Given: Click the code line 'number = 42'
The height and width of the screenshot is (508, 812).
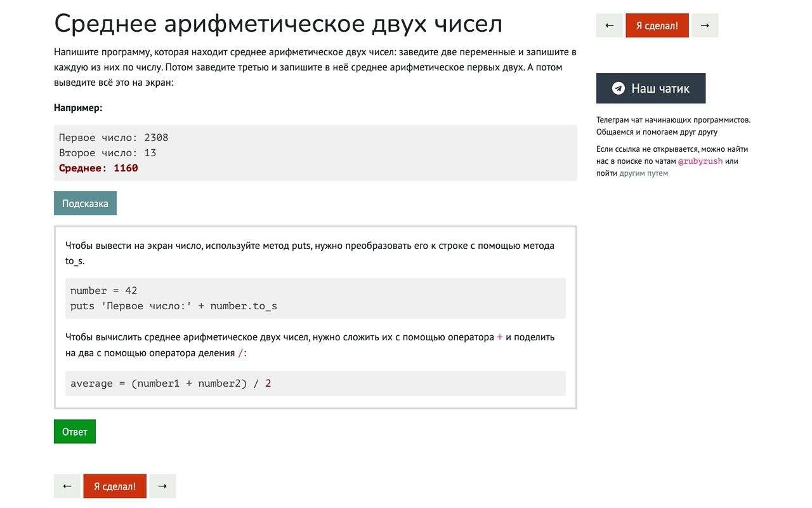Looking at the screenshot, I should pos(103,290).
